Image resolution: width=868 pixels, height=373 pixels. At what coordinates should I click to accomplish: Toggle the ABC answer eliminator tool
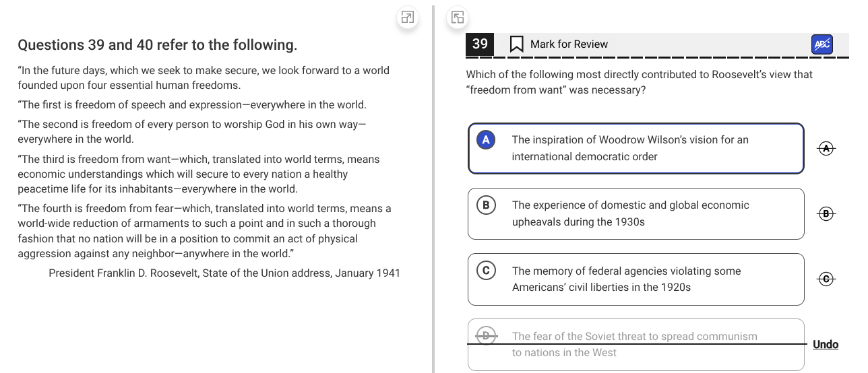tap(822, 44)
